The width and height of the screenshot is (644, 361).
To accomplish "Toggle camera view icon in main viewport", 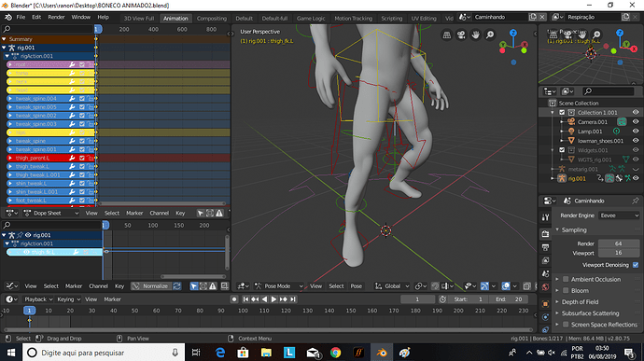I will click(x=461, y=35).
